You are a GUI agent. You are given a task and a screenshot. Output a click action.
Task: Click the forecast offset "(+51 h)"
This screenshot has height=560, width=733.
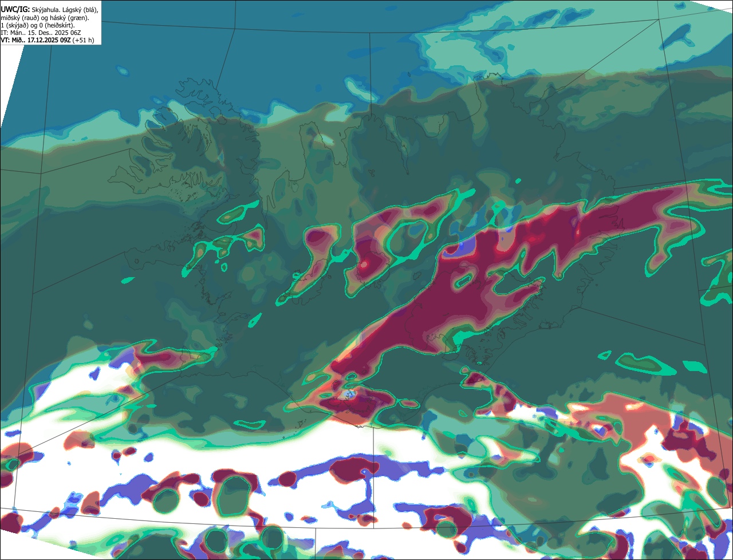84,40
